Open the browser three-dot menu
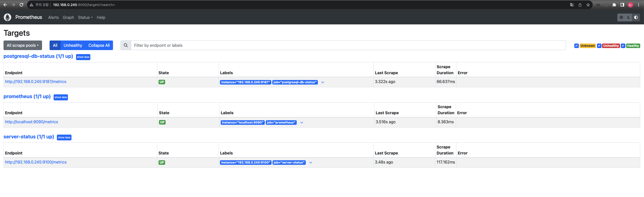The height and width of the screenshot is (197, 644). point(638,5)
